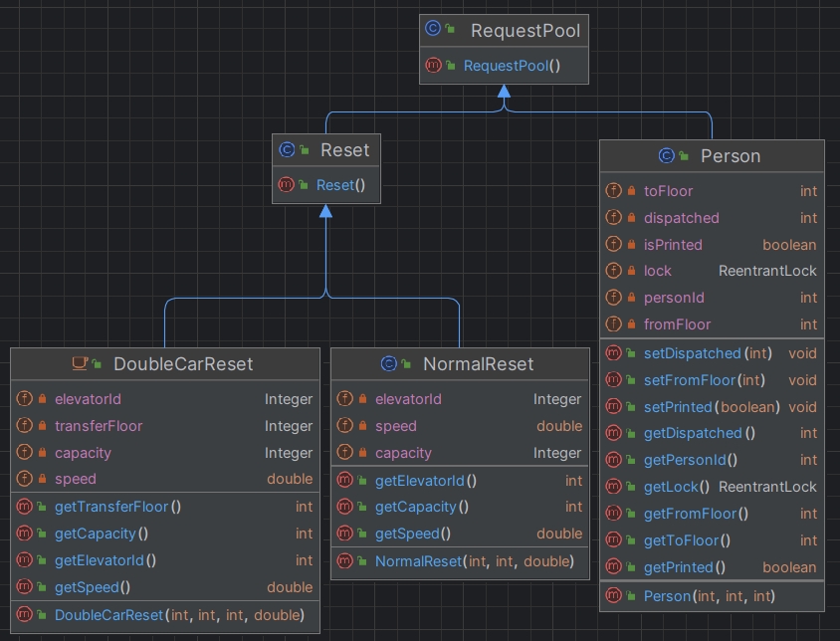Select the getDispatched() method

pos(712,433)
